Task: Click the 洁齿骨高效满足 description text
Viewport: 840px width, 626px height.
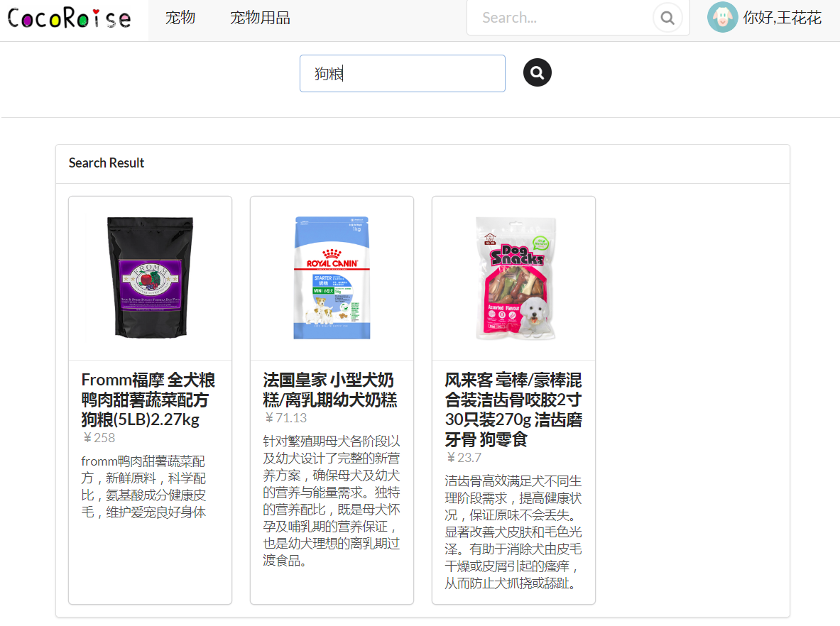Action: click(x=513, y=532)
